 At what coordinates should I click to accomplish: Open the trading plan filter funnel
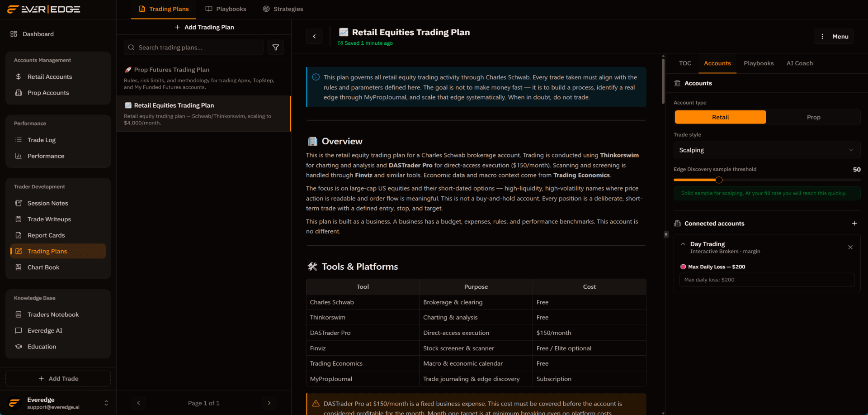point(276,48)
